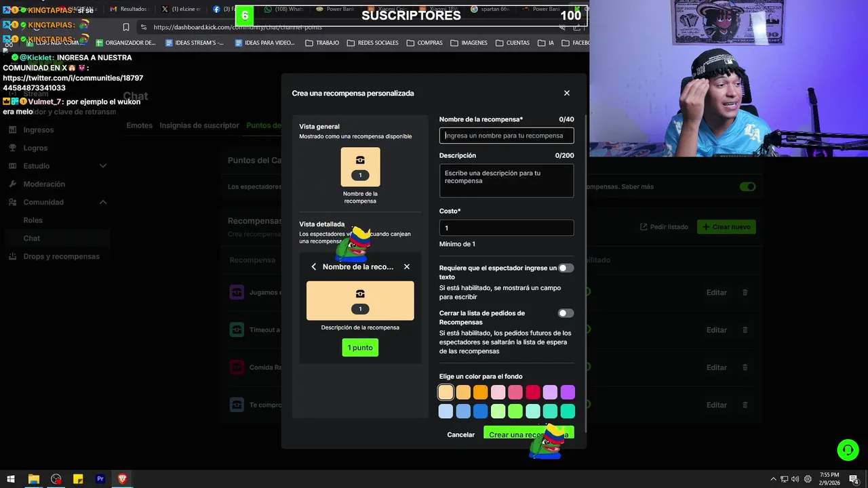This screenshot has width=868, height=488.
Task: Click Crear nuevo button behind dialog
Action: (726, 227)
